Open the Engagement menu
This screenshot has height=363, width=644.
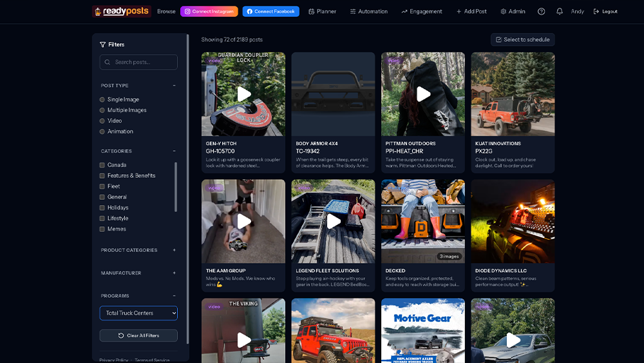coord(422,12)
